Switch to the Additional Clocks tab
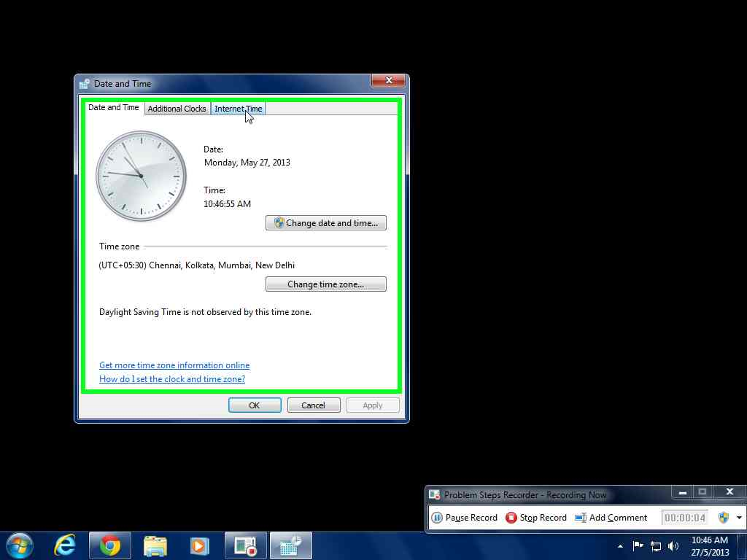The image size is (747, 560). point(177,108)
